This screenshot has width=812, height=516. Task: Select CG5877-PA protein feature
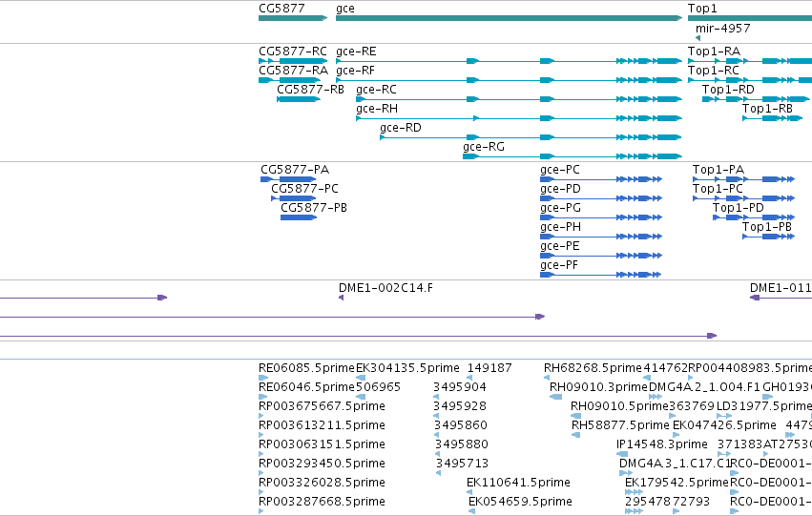tap(288, 179)
